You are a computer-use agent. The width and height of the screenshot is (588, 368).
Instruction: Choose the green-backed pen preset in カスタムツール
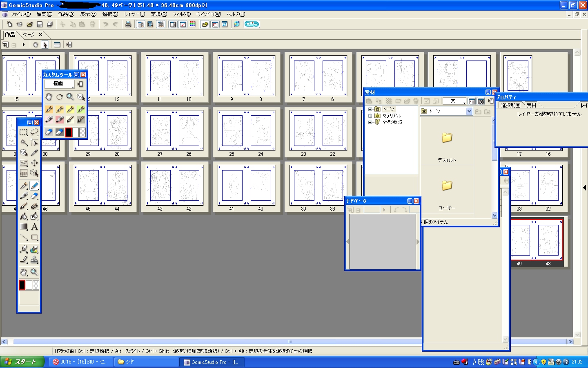[x=81, y=109]
